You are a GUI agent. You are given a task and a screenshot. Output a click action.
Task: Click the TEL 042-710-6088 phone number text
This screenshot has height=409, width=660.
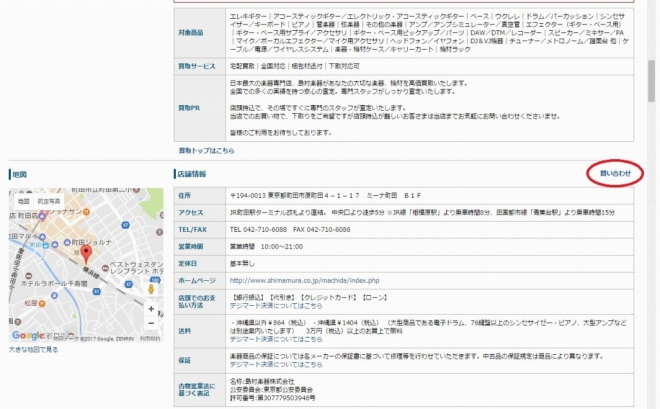(x=258, y=229)
